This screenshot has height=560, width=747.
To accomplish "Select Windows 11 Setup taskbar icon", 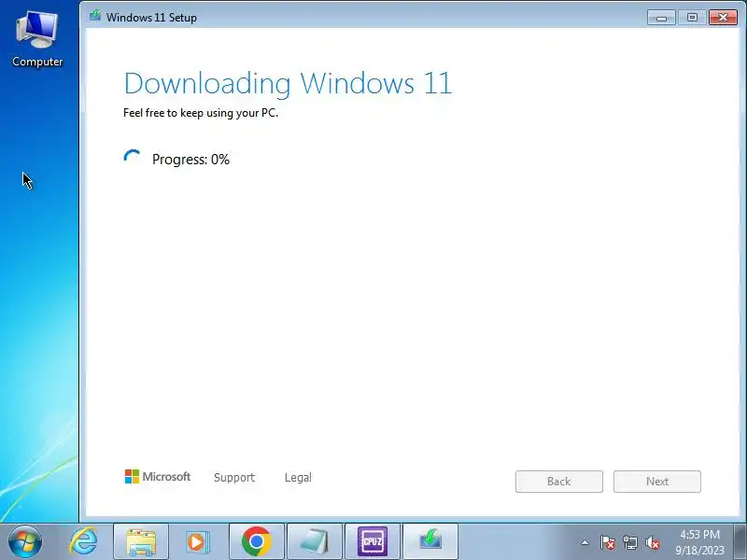I will tap(430, 541).
